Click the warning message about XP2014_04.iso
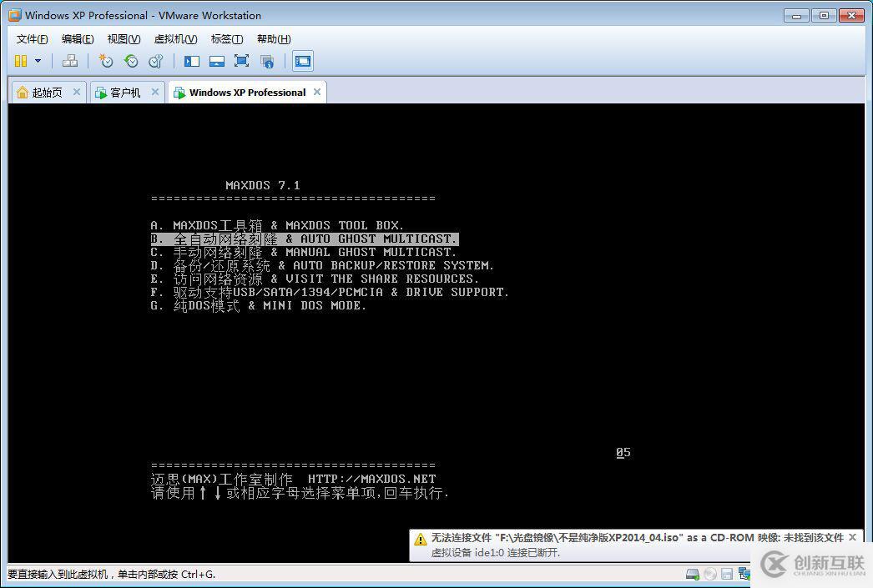Image resolution: width=873 pixels, height=588 pixels. coord(638,537)
